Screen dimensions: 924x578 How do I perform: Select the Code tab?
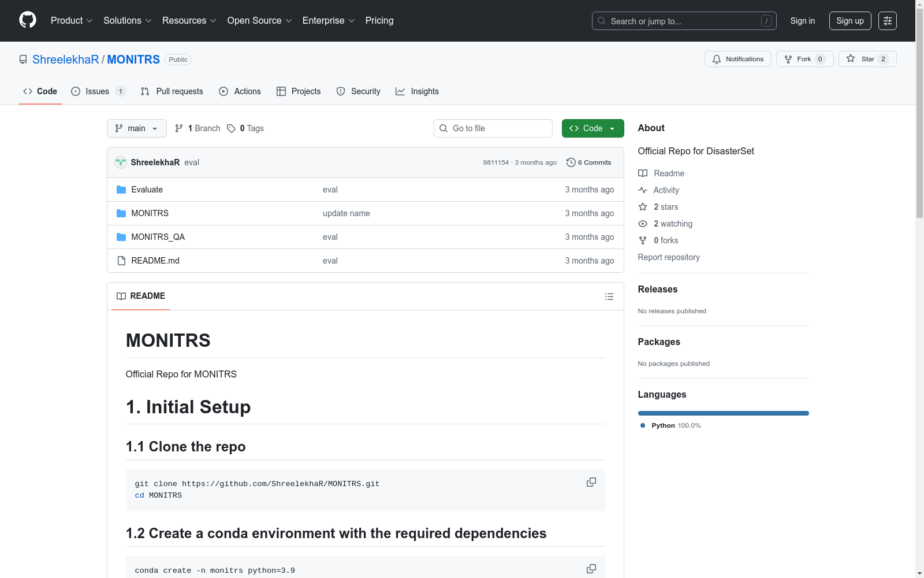click(40, 91)
